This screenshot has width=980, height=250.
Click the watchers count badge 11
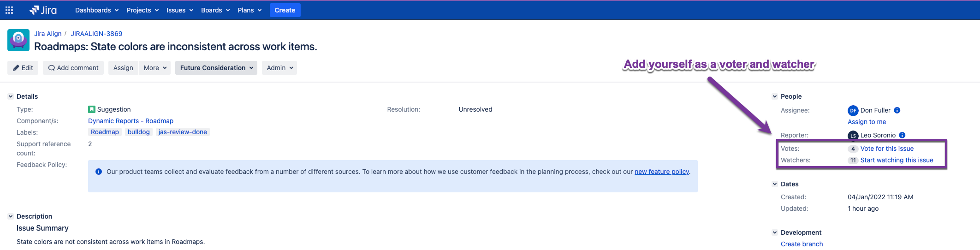pos(853,160)
